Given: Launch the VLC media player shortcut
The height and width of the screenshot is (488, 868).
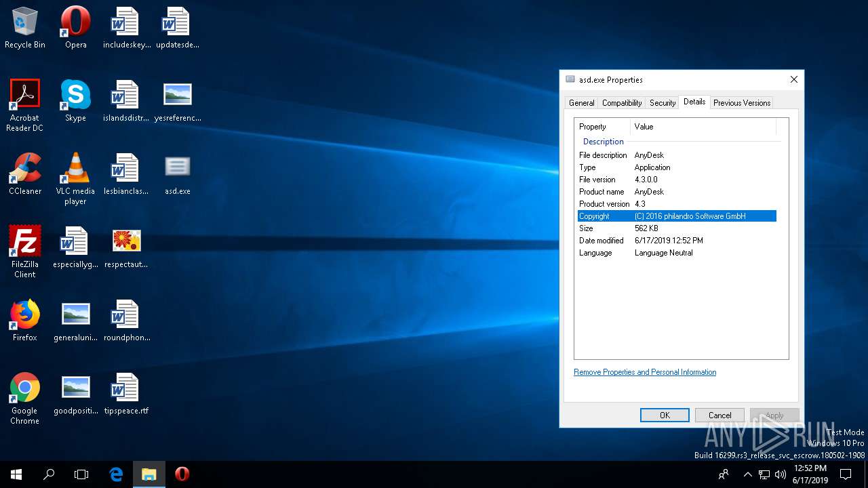Looking at the screenshot, I should [75, 178].
